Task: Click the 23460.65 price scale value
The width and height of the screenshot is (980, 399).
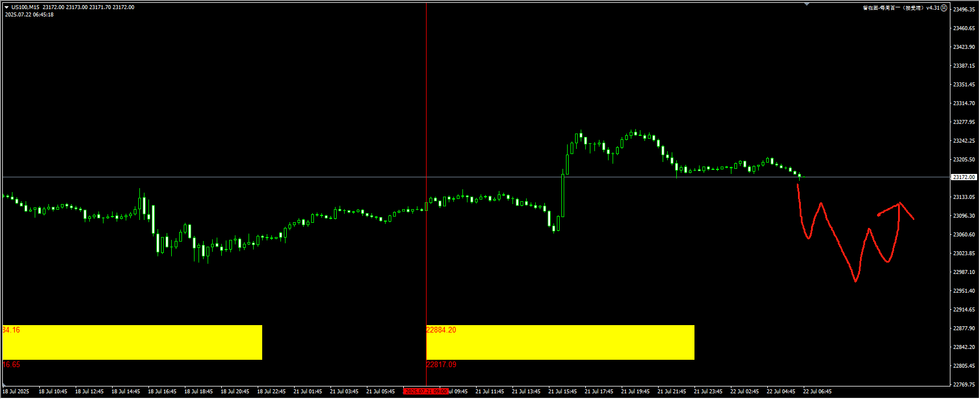Action: click(964, 28)
